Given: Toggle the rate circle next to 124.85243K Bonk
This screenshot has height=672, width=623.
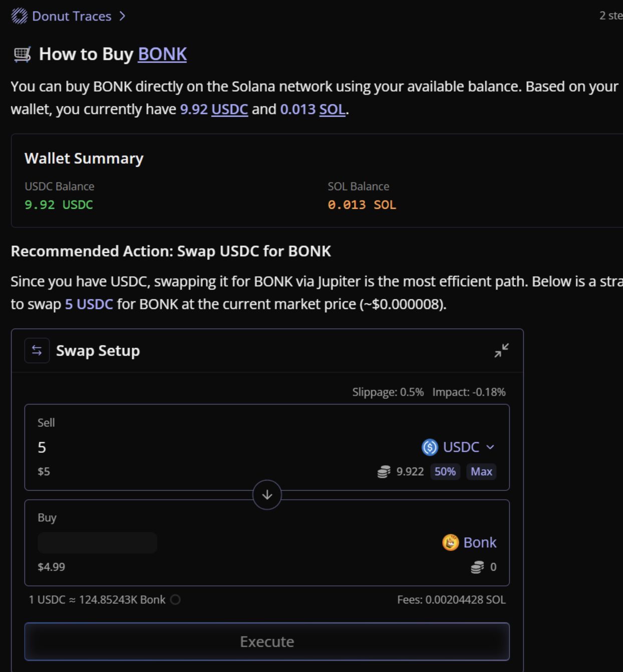Looking at the screenshot, I should click(x=175, y=599).
